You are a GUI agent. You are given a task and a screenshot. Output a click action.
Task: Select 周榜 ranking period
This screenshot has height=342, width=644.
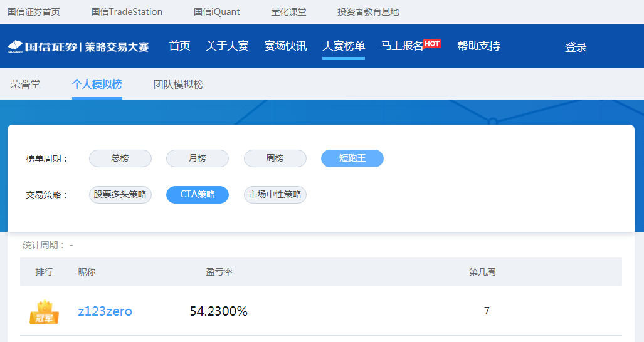(275, 158)
